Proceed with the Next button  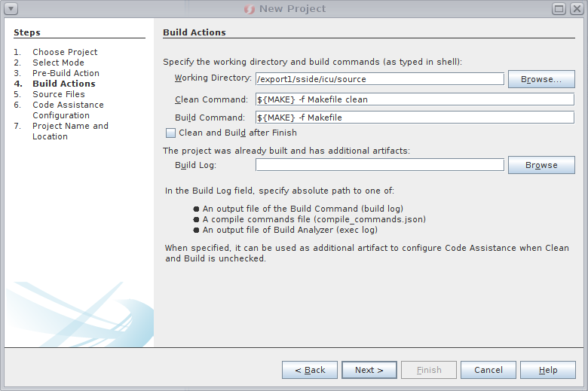click(369, 370)
